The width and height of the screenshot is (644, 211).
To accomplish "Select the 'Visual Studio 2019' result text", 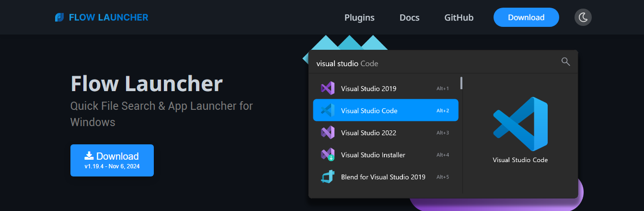I will point(368,89).
